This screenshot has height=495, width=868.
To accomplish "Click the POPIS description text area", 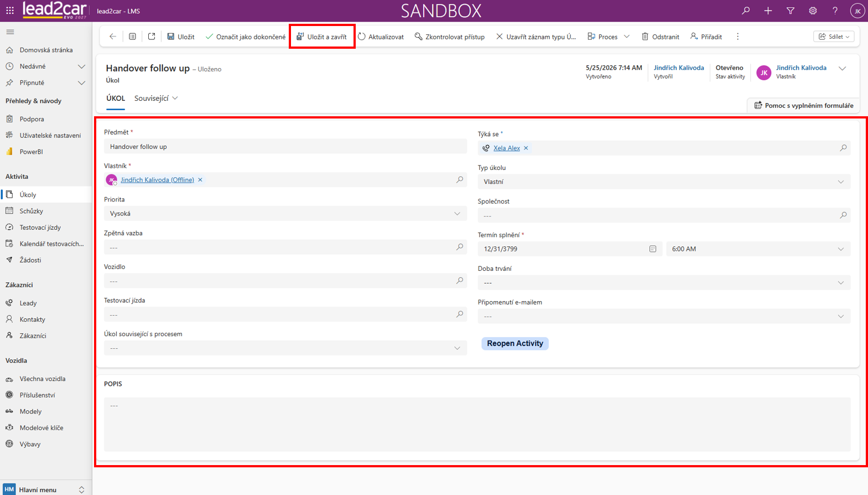I will [477, 424].
